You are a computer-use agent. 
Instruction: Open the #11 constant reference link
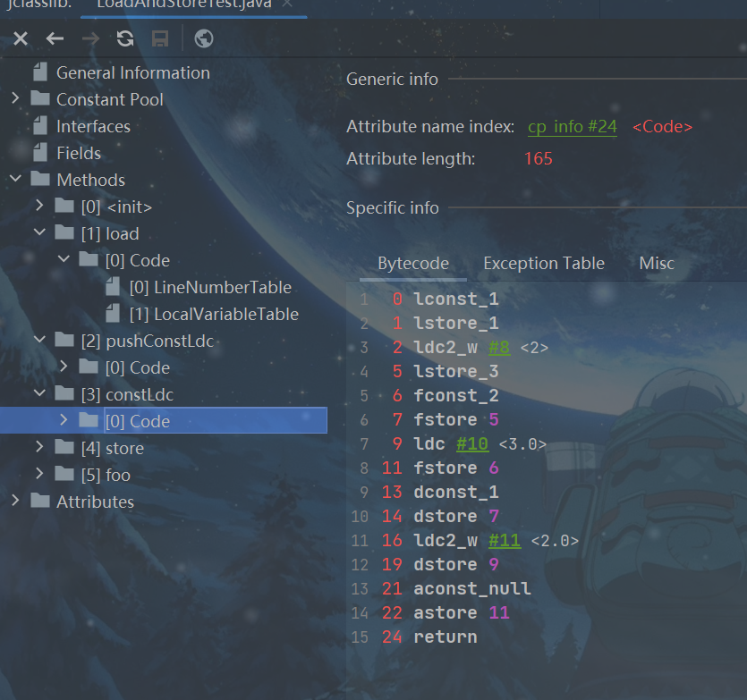click(x=505, y=540)
